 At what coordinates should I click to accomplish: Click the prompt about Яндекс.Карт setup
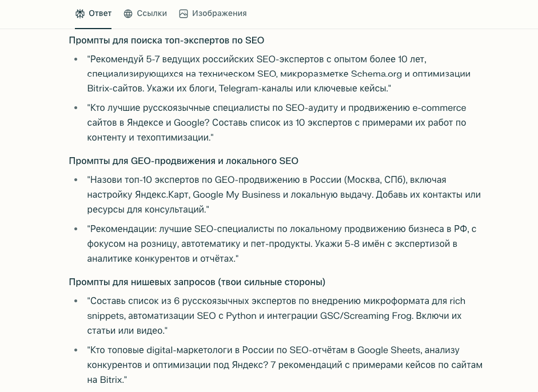click(x=284, y=194)
